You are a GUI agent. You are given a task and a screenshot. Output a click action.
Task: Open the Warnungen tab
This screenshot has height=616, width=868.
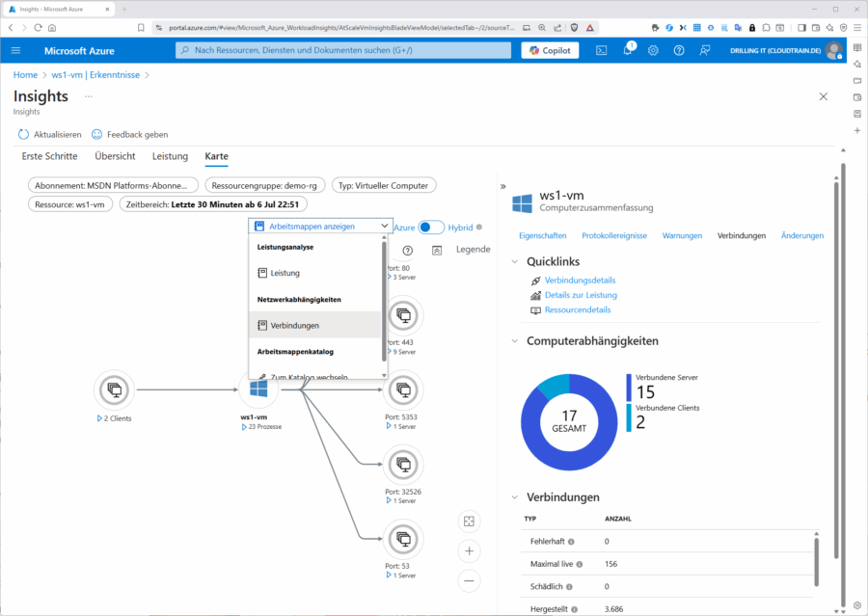pos(682,236)
